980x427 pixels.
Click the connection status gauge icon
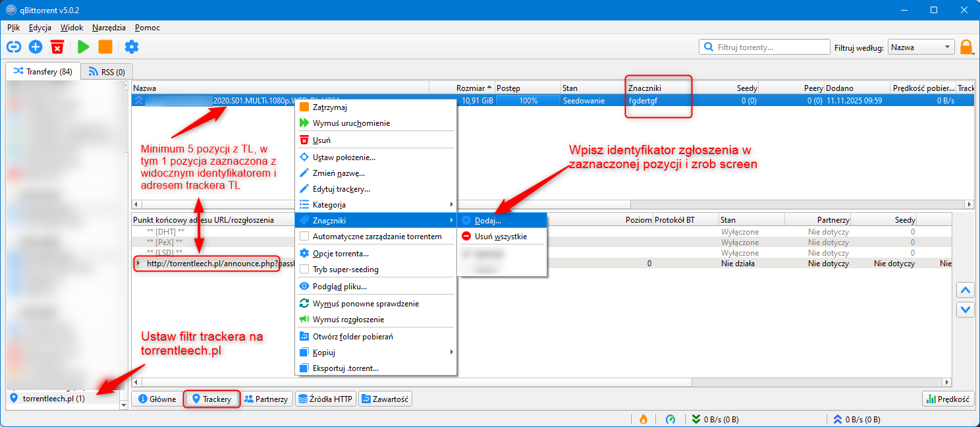coord(670,419)
